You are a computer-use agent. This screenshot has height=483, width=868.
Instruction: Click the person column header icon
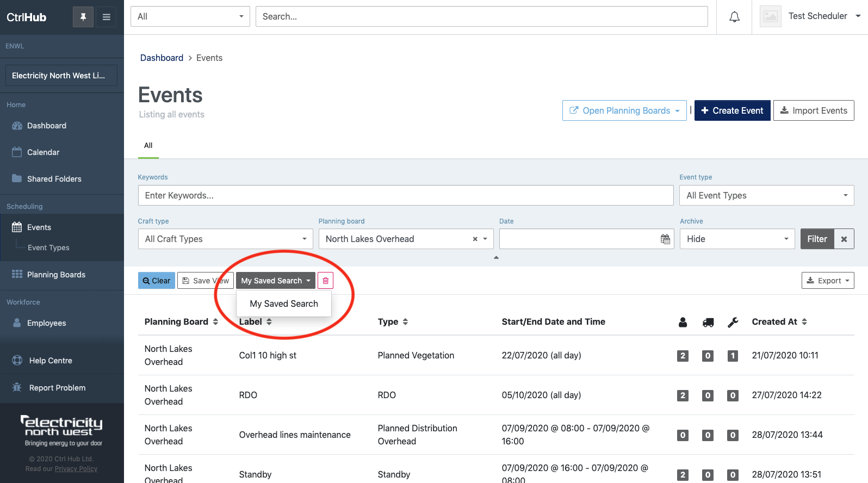click(683, 323)
